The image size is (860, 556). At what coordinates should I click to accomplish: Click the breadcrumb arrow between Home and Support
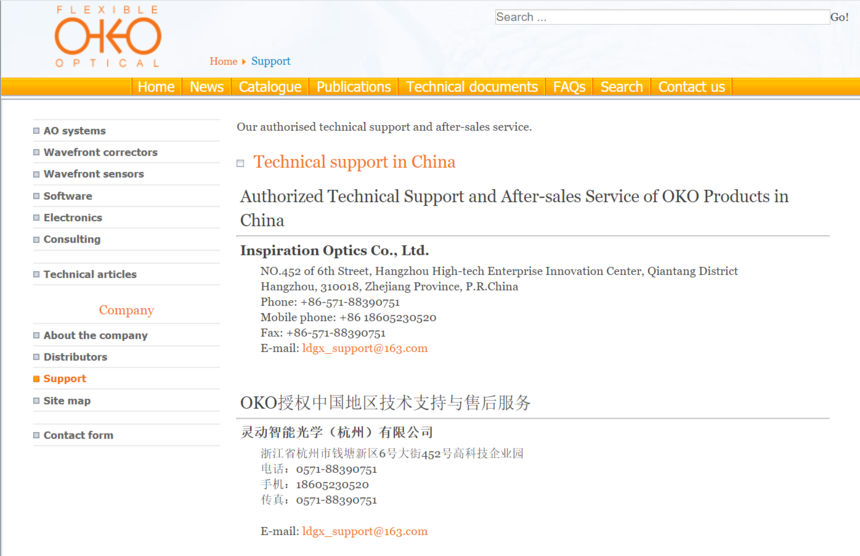(244, 61)
